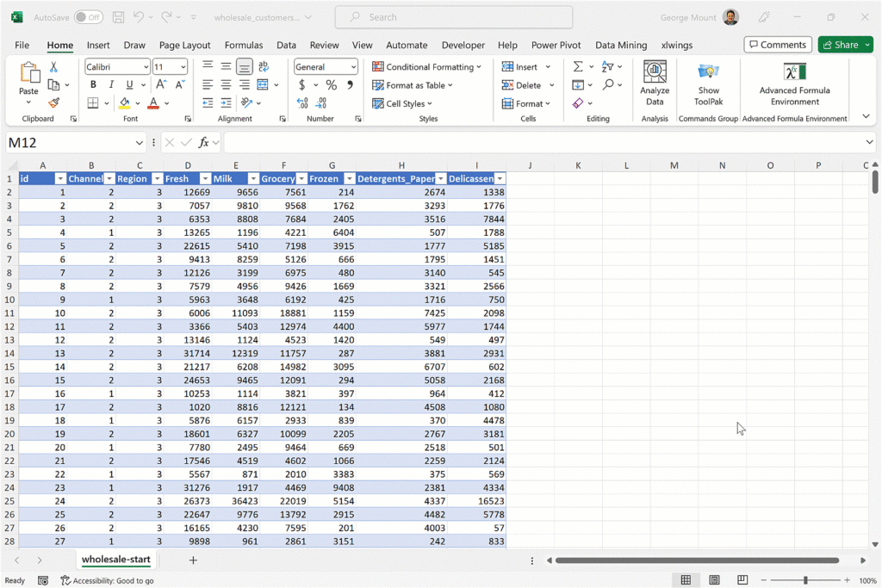Open the Fresh column filter dropdown
The image size is (882, 588).
point(205,179)
